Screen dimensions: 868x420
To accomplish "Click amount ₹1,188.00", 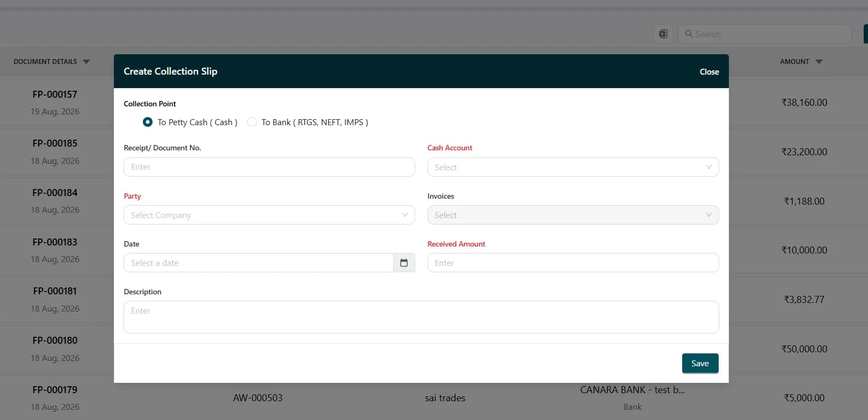I will [x=804, y=201].
